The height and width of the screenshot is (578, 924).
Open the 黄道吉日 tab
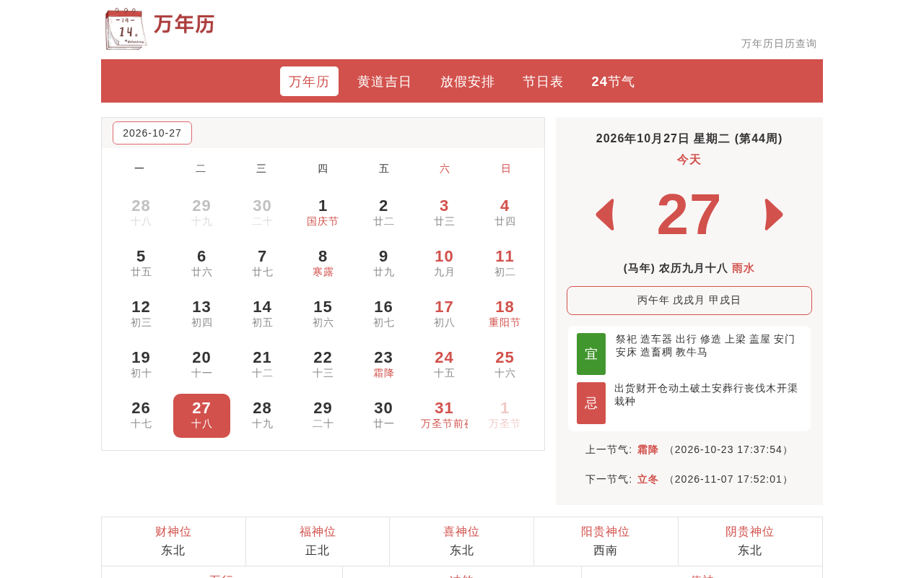[385, 82]
